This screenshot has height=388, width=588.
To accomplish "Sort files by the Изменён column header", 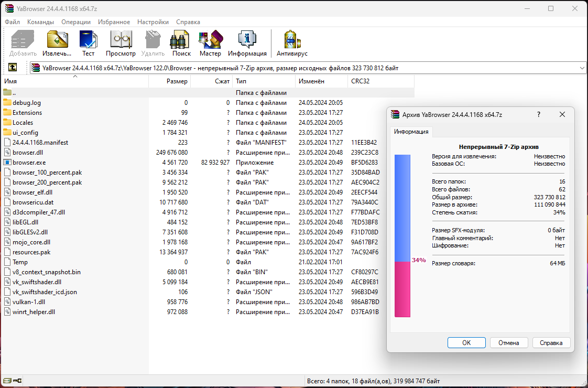I will (x=322, y=81).
